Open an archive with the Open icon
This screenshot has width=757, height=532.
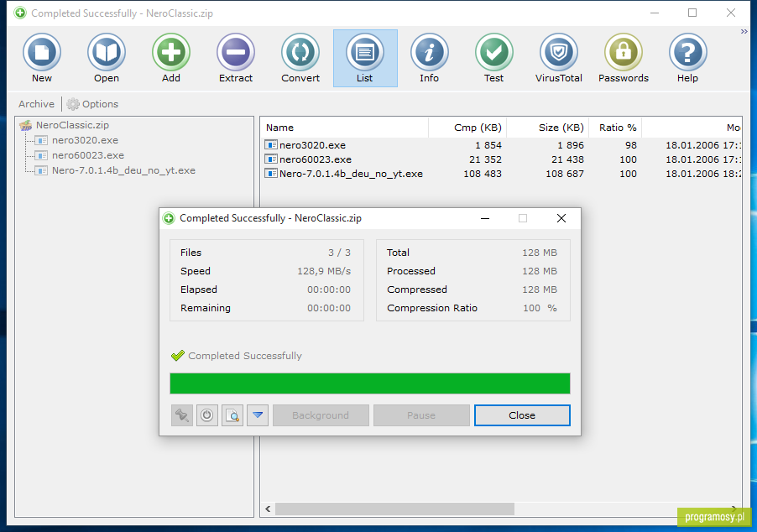(107, 52)
